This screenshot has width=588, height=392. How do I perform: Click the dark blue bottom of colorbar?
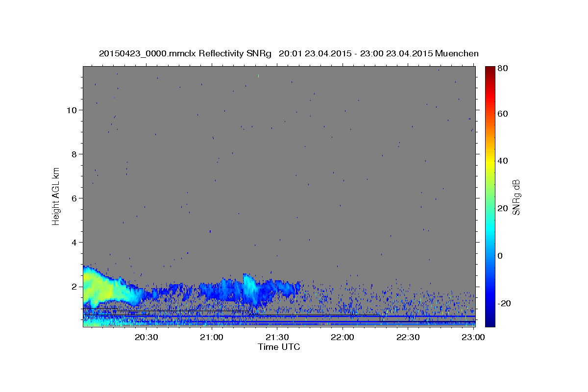pos(490,321)
